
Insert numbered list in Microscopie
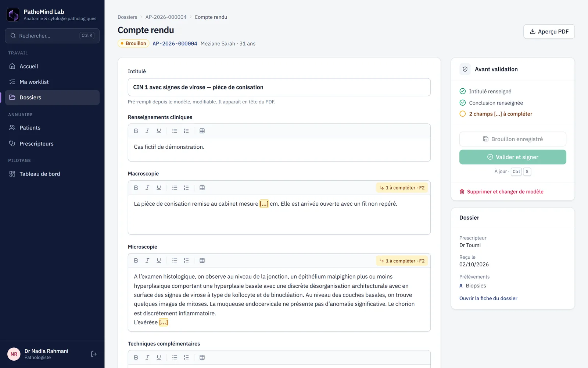click(186, 261)
